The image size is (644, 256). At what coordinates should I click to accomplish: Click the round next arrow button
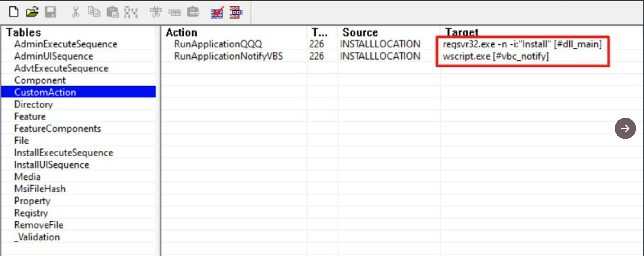click(x=625, y=128)
